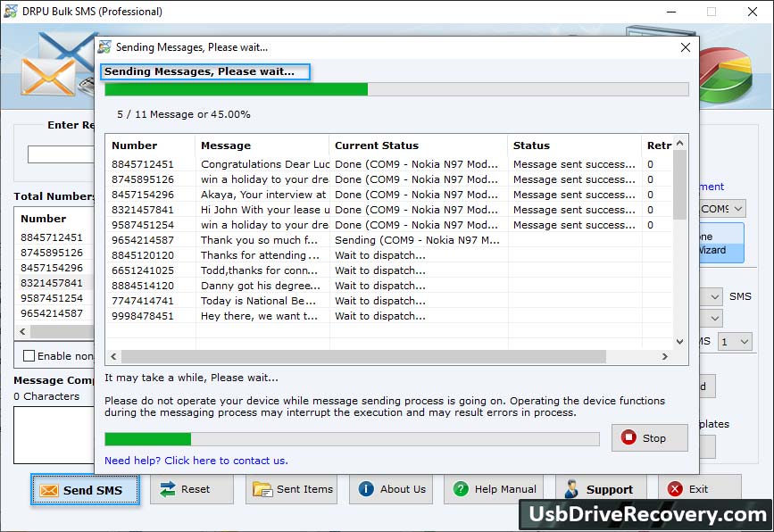Click the 'Akaya, Your interview at' message cell
This screenshot has width=774, height=532.
[x=263, y=195]
